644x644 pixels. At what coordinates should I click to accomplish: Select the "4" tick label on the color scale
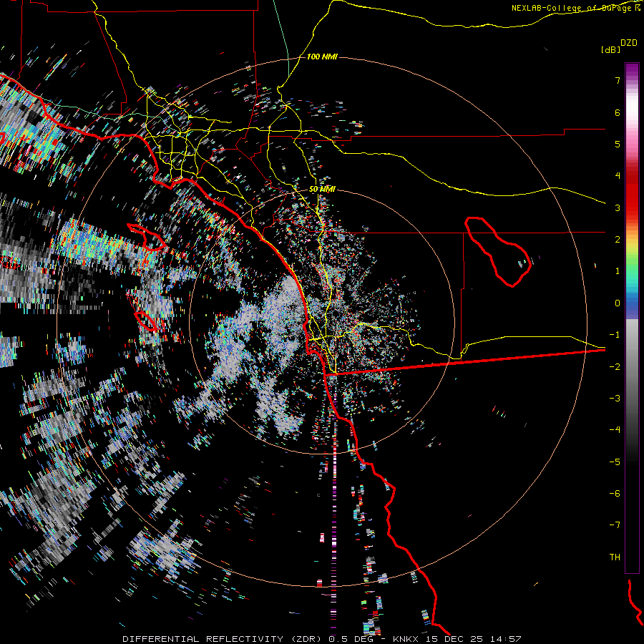point(618,176)
